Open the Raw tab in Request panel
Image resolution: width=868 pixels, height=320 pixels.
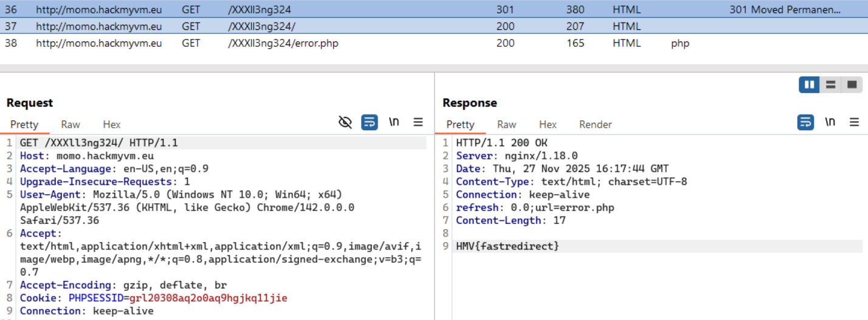point(71,125)
